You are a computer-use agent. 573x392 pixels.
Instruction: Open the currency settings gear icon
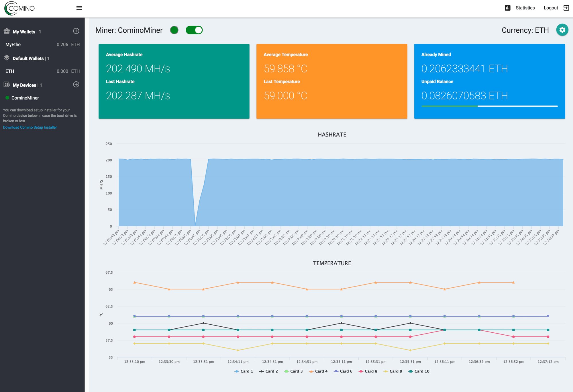[562, 30]
